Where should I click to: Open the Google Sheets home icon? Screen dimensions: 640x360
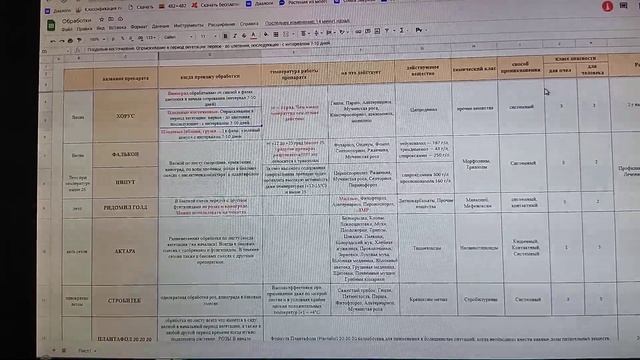tap(51, 25)
